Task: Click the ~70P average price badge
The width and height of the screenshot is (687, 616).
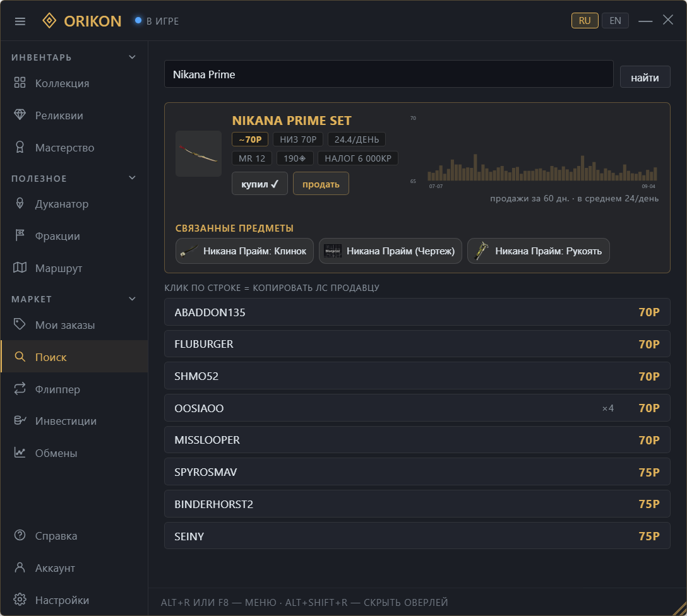Action: point(250,139)
